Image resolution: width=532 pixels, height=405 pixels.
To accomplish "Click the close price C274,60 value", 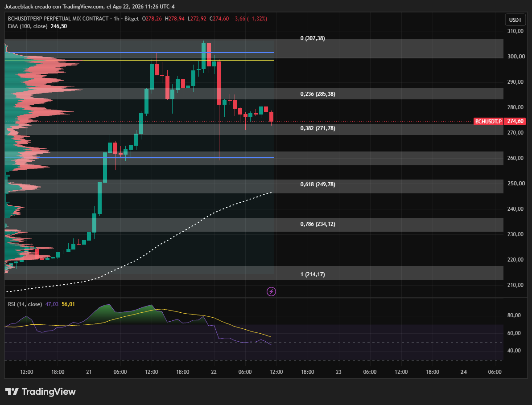I will [x=219, y=19].
